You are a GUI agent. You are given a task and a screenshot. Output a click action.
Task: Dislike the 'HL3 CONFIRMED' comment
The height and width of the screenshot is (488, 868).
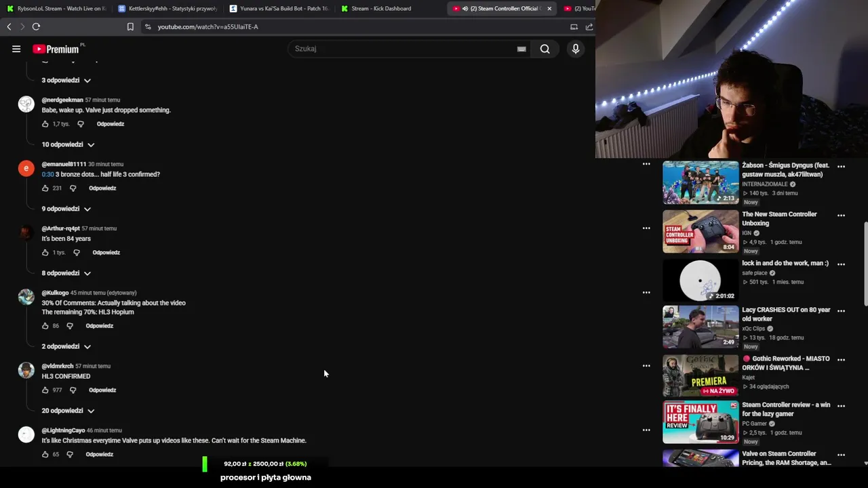[73, 390]
